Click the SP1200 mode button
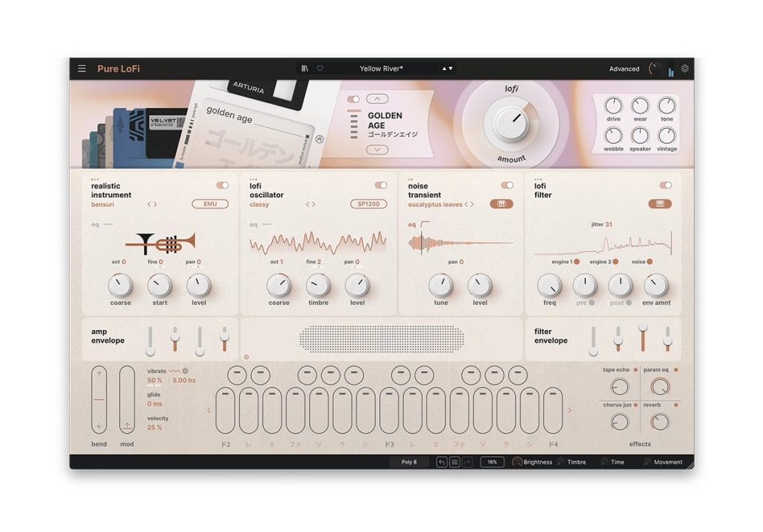The width and height of the screenshot is (763, 532). pyautogui.click(x=368, y=204)
